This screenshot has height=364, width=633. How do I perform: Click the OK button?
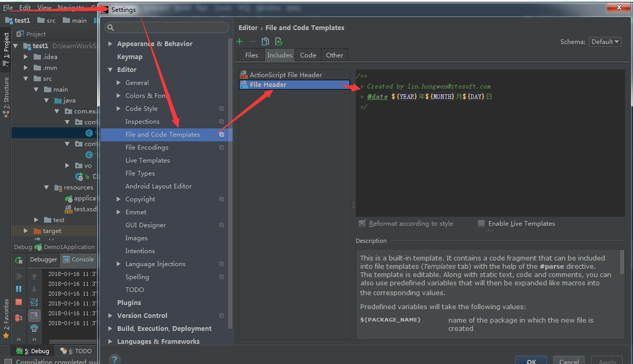coord(531,361)
